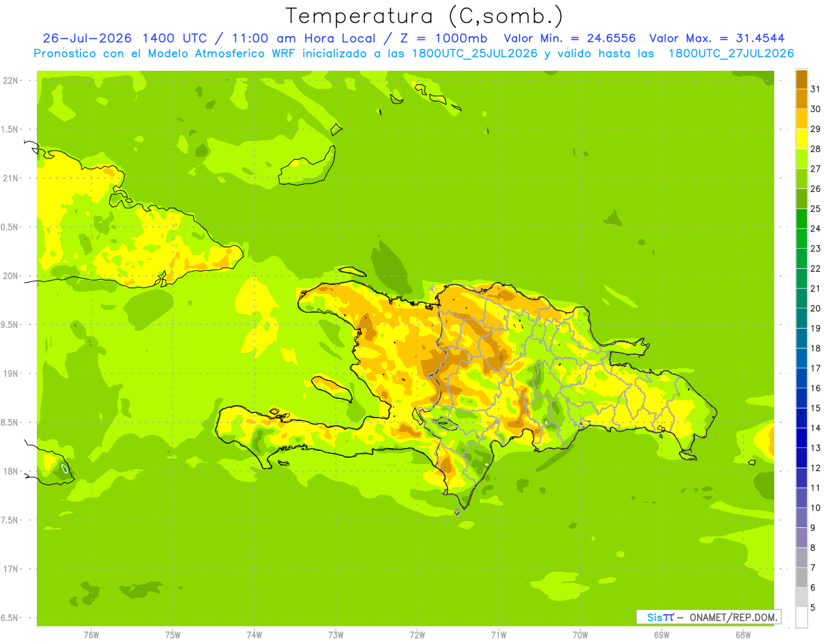Click legend value label '10'
Image resolution: width=834 pixels, height=644 pixels.
[x=815, y=507]
